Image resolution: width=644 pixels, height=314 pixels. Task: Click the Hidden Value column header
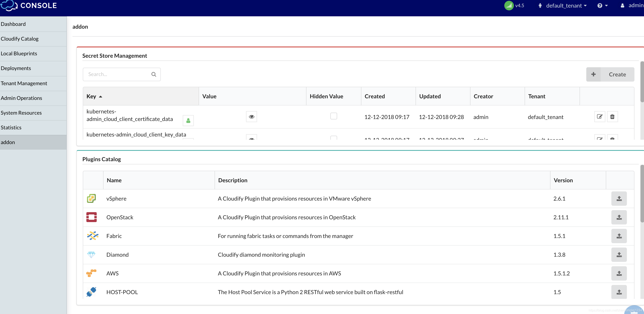(334, 96)
